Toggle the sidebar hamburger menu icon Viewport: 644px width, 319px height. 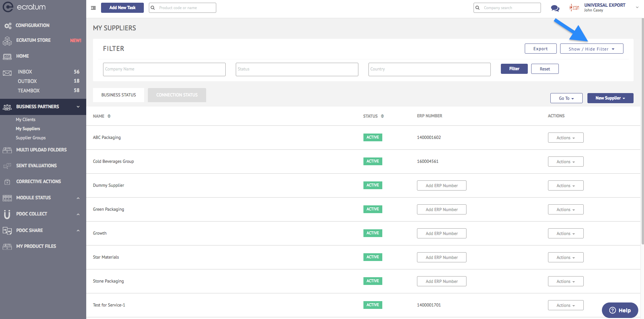pyautogui.click(x=93, y=8)
